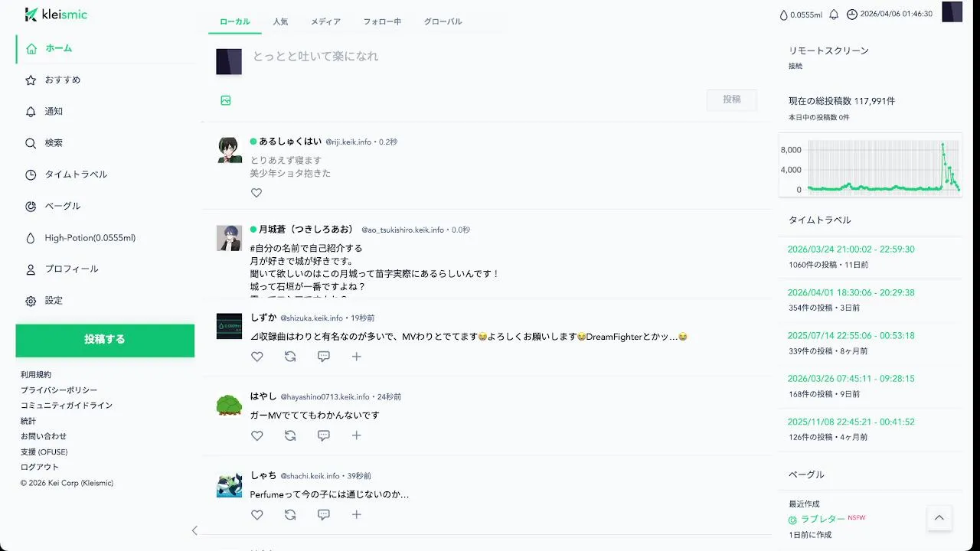Click the post count graph peak
This screenshot has width=980, height=551.
pyautogui.click(x=942, y=144)
